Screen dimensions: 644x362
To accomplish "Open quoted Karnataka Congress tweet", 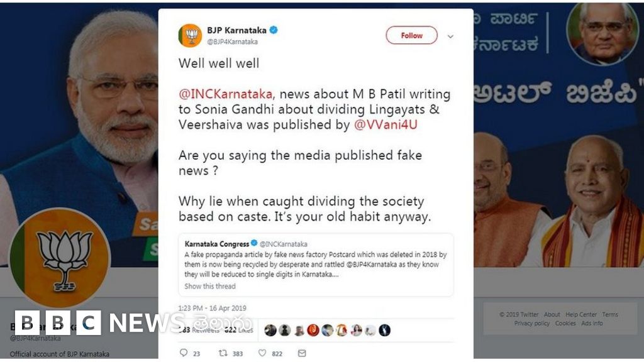I will [316, 265].
